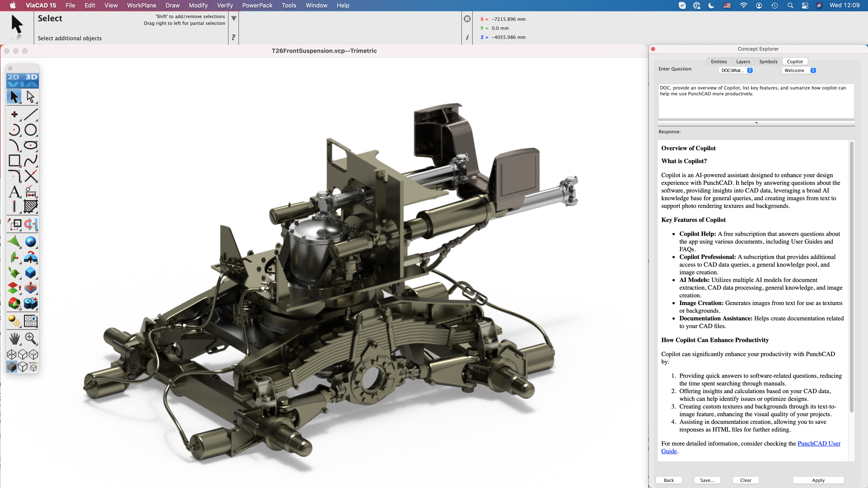Select the Hatch fill tool

point(31,206)
